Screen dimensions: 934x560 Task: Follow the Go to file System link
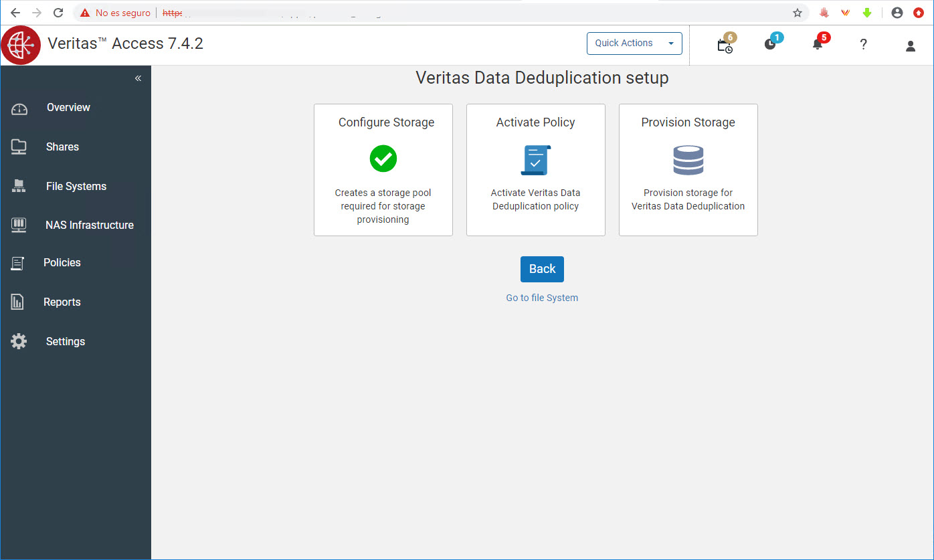pyautogui.click(x=542, y=298)
